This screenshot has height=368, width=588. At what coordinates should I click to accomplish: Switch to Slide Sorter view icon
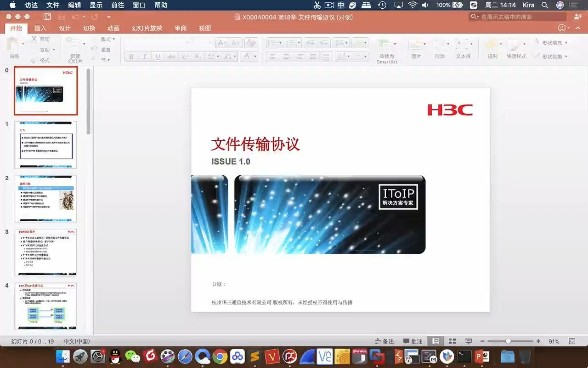[452, 341]
